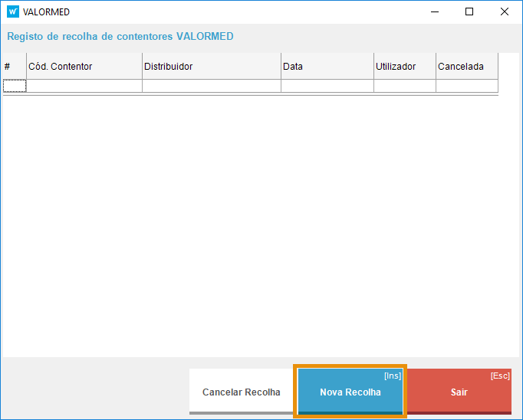Click the Nova Recolha button
This screenshot has height=420, width=523.
[350, 392]
